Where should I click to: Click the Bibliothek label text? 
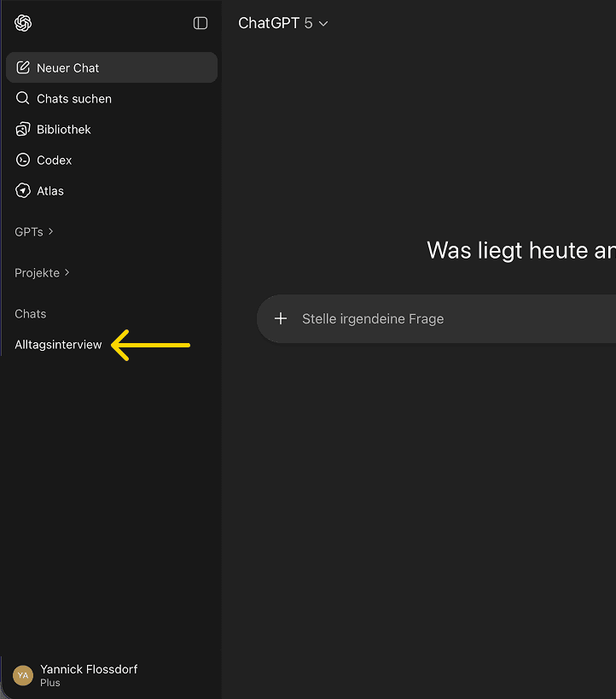[64, 129]
